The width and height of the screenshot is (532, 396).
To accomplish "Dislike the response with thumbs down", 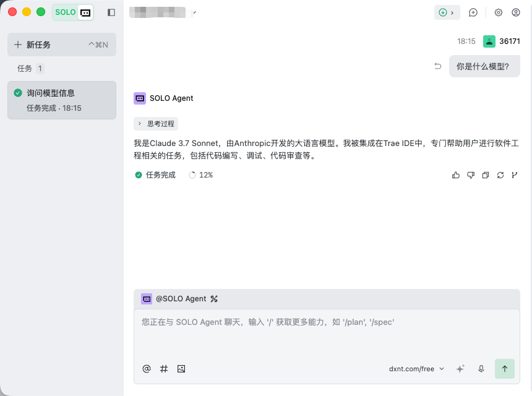I will (x=471, y=175).
